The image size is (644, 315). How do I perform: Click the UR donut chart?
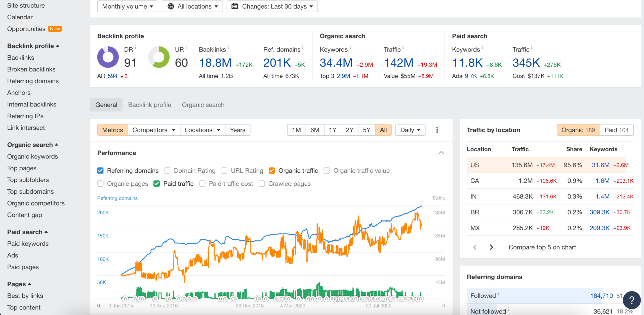(159, 57)
